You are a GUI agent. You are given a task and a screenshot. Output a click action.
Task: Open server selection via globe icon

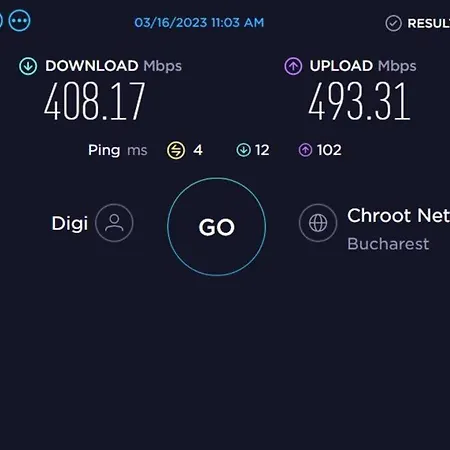pos(318,223)
